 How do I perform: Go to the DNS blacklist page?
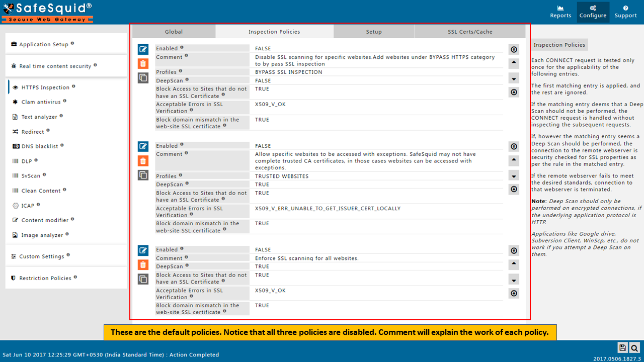point(42,146)
